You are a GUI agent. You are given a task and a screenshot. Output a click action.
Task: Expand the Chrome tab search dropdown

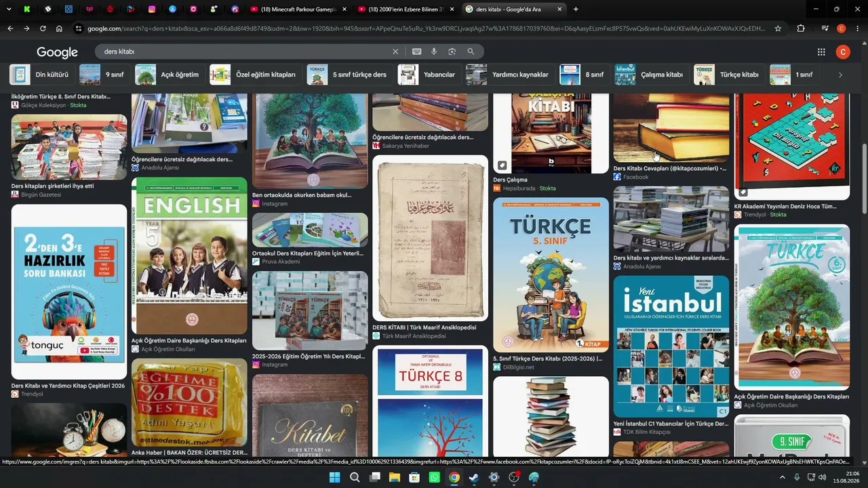coord(9,9)
